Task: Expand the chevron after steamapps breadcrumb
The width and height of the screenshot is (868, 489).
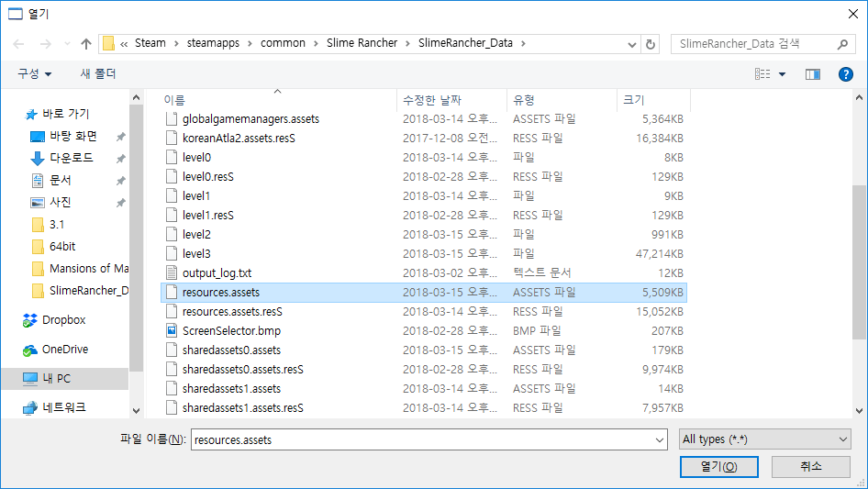Action: point(250,43)
